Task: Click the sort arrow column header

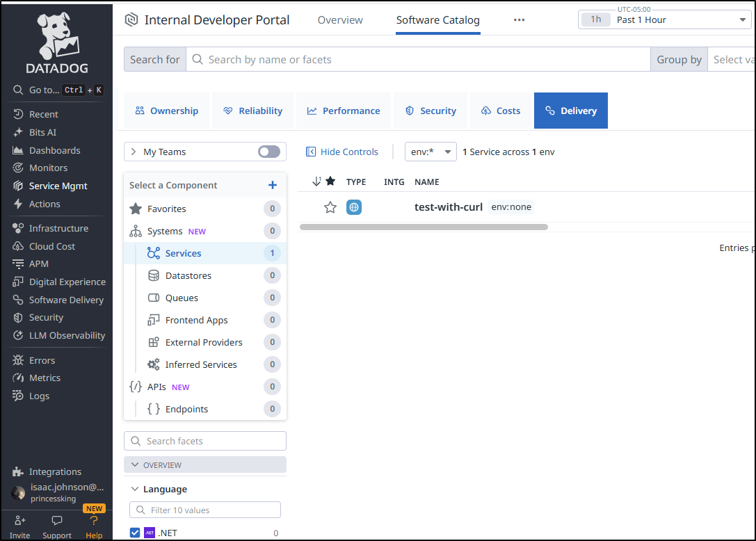Action: [316, 181]
